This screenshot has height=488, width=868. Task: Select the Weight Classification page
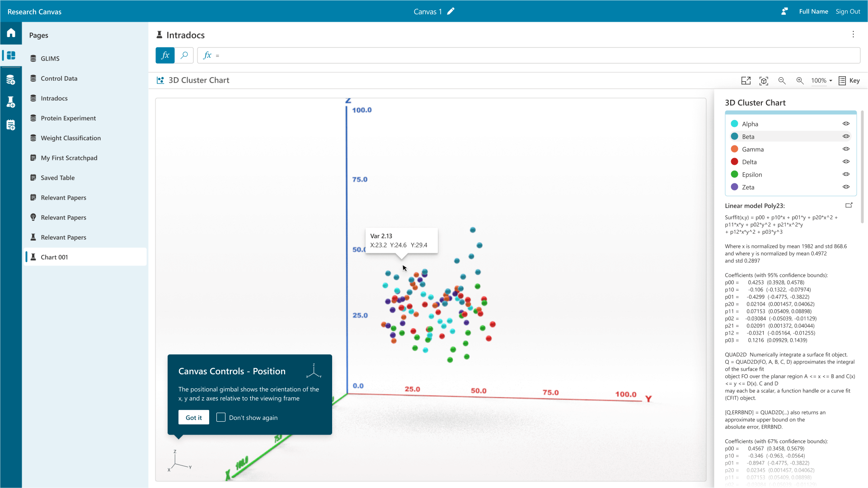[70, 138]
